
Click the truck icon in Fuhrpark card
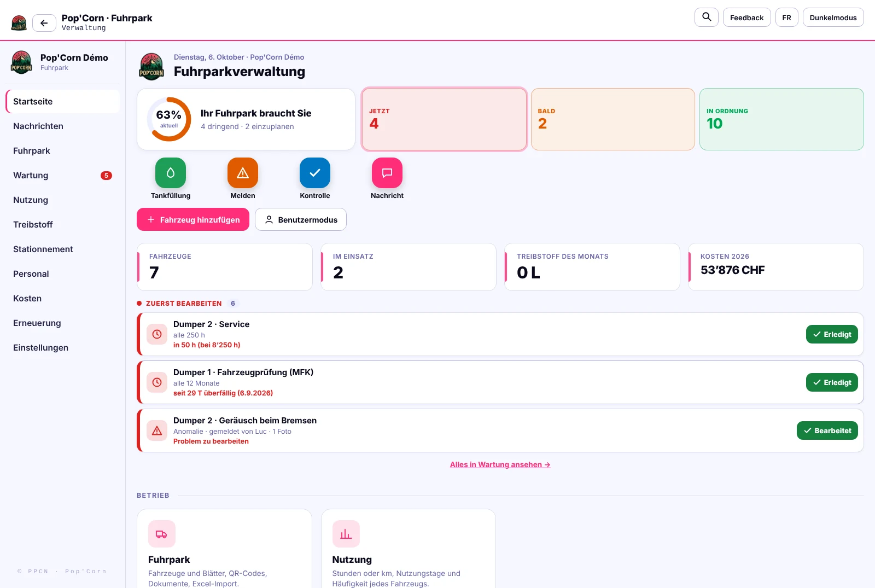162,534
